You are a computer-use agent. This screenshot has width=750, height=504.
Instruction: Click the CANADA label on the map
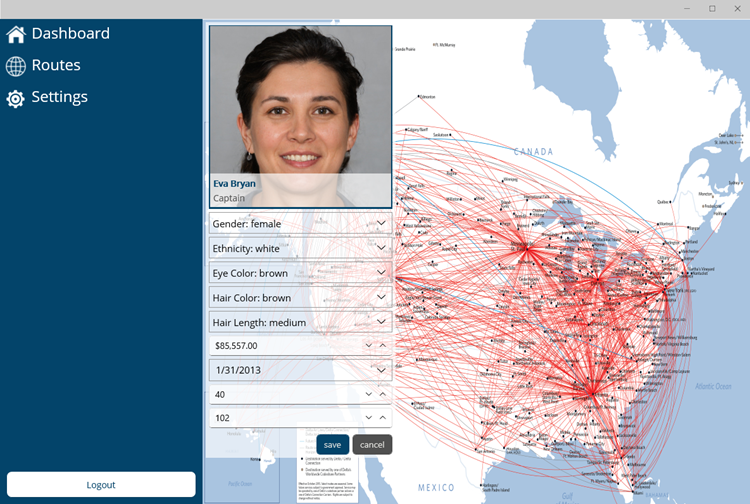click(533, 152)
